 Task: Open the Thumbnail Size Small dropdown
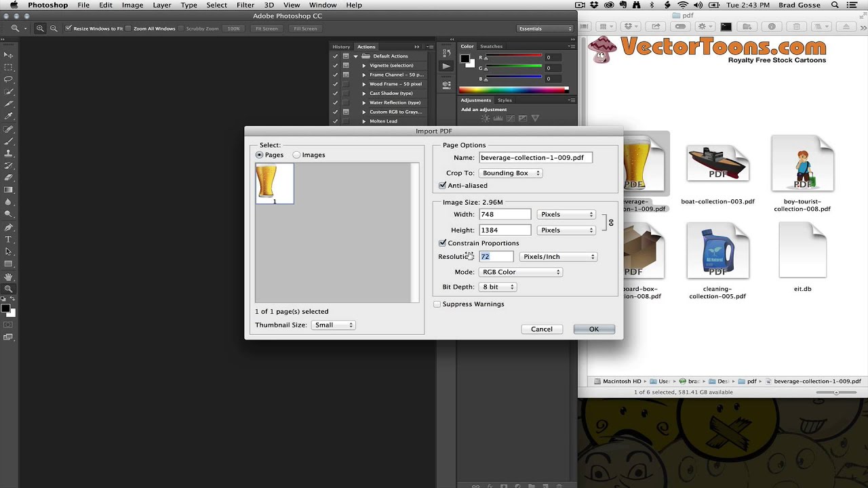coord(333,325)
